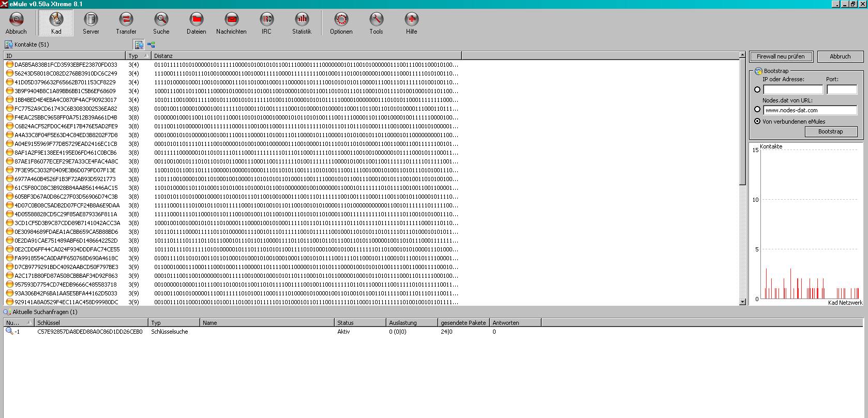Viewport: 868px width, 418px height.
Task: Sort searches by Antworten column header
Action: coord(516,322)
